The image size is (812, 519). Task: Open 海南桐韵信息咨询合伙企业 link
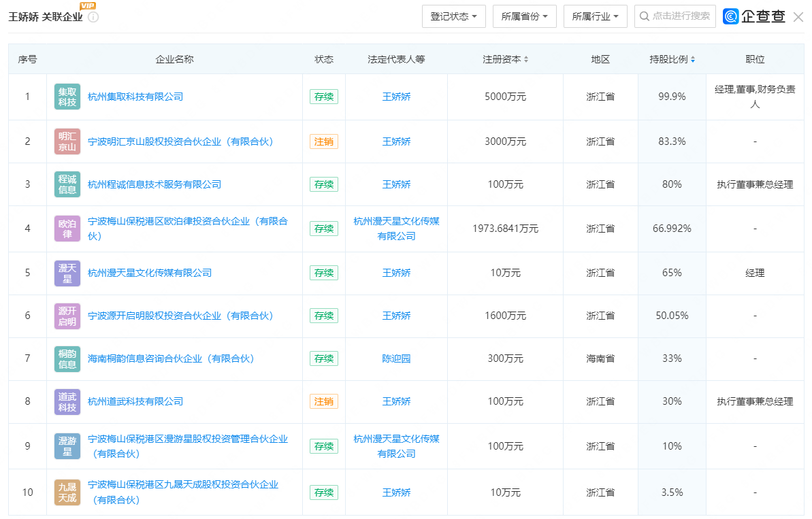[171, 358]
